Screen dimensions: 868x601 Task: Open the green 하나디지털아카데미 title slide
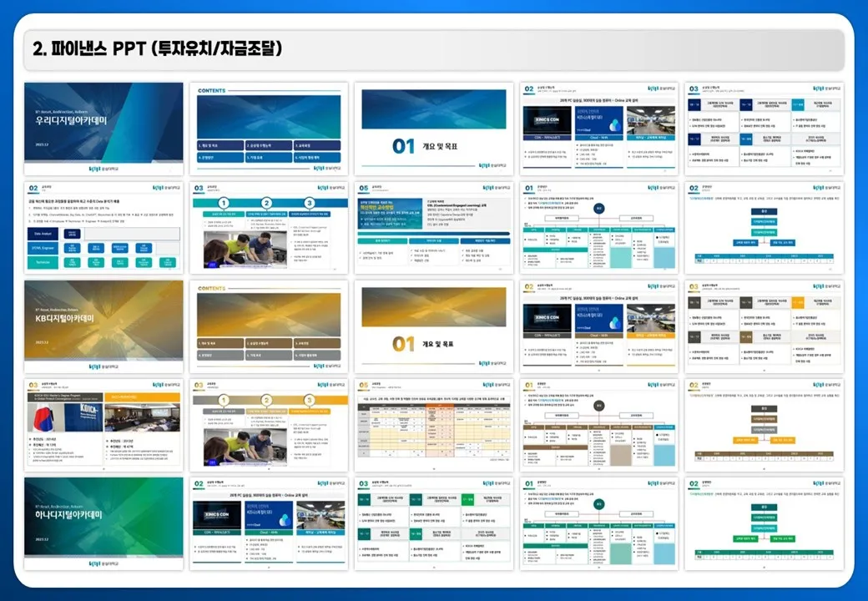pyautogui.click(x=103, y=523)
